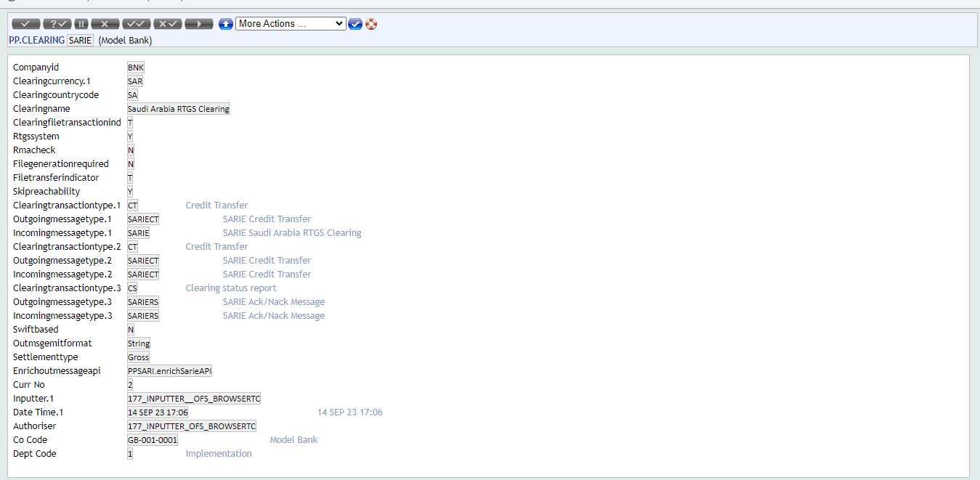The height and width of the screenshot is (480, 980).
Task: Open the More Actions dropdown
Action: pos(291,24)
